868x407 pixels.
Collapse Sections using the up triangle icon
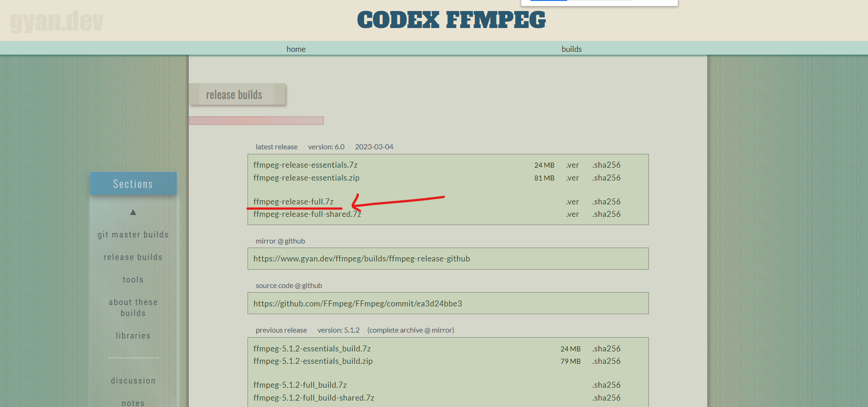point(133,212)
